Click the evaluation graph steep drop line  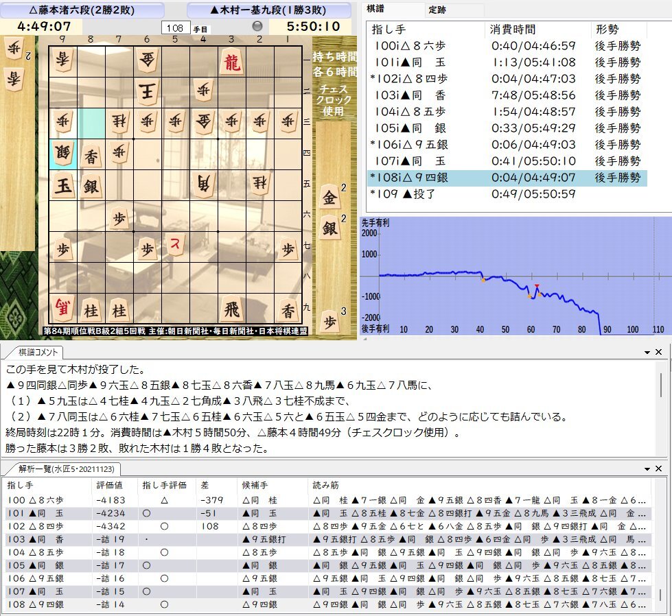(599, 323)
